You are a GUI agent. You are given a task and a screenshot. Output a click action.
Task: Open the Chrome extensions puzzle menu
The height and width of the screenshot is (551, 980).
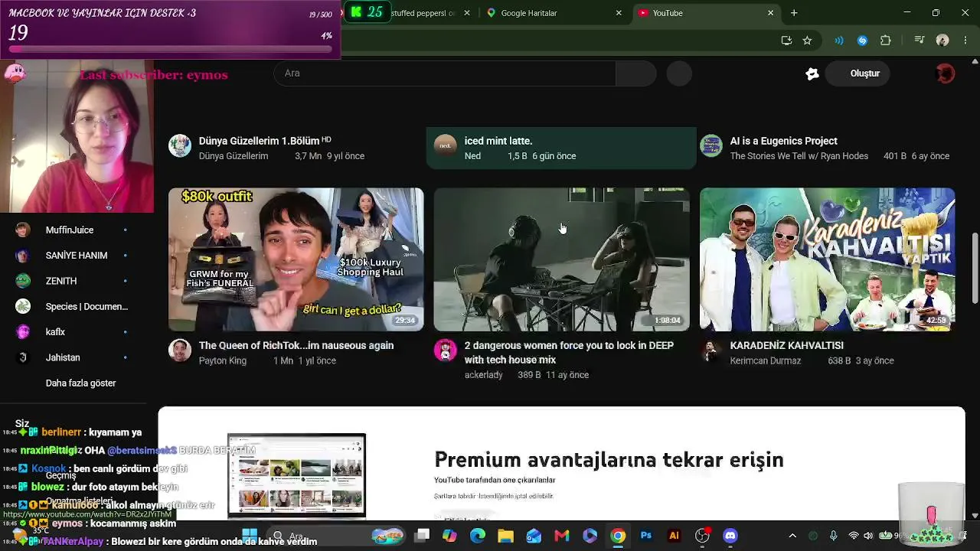coord(886,41)
